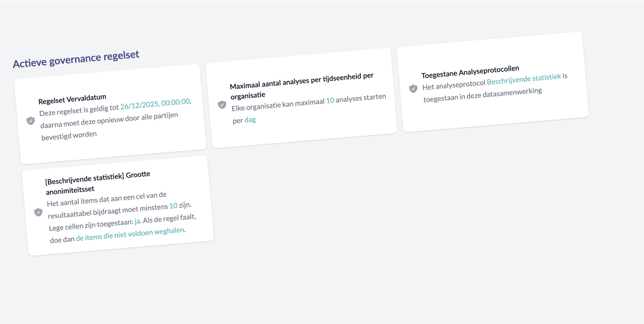
Task: Click 'toegestaan in deze datasamenwerking' text
Action: coord(482,95)
